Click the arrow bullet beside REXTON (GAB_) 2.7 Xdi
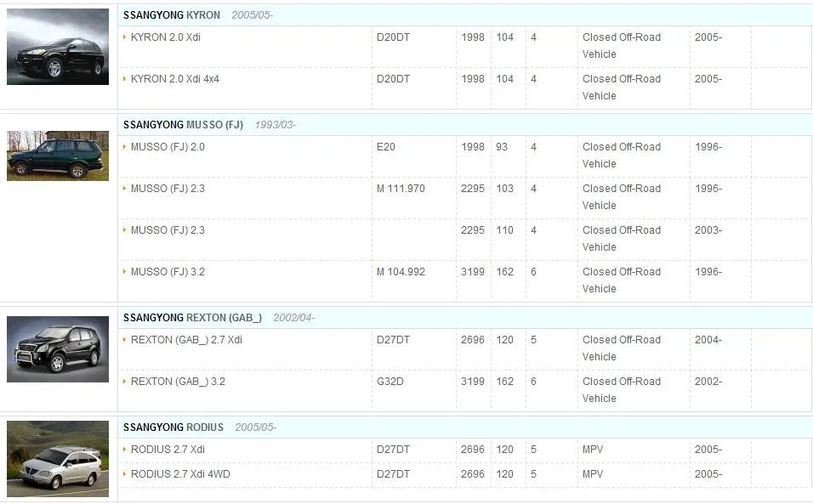The height and width of the screenshot is (504, 813). pos(124,340)
